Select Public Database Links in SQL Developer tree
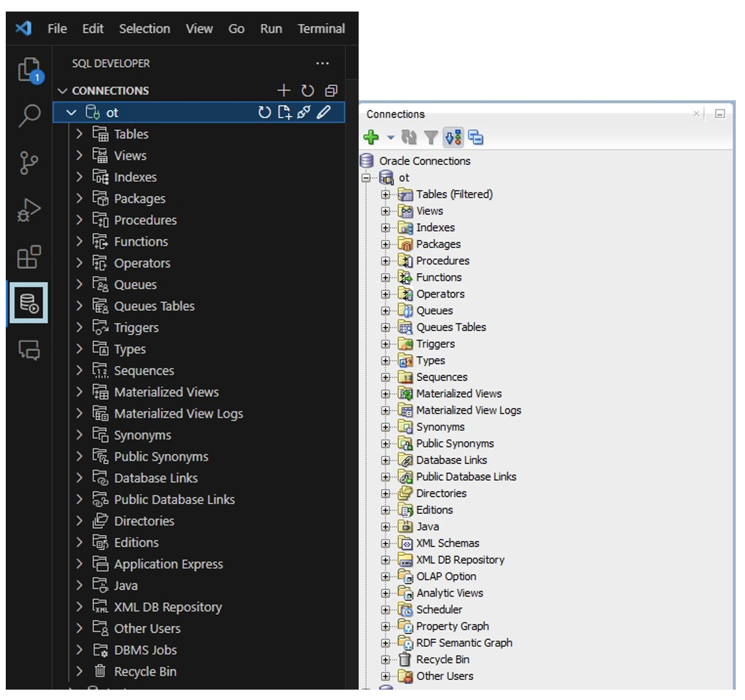745x700 pixels. coord(466,476)
